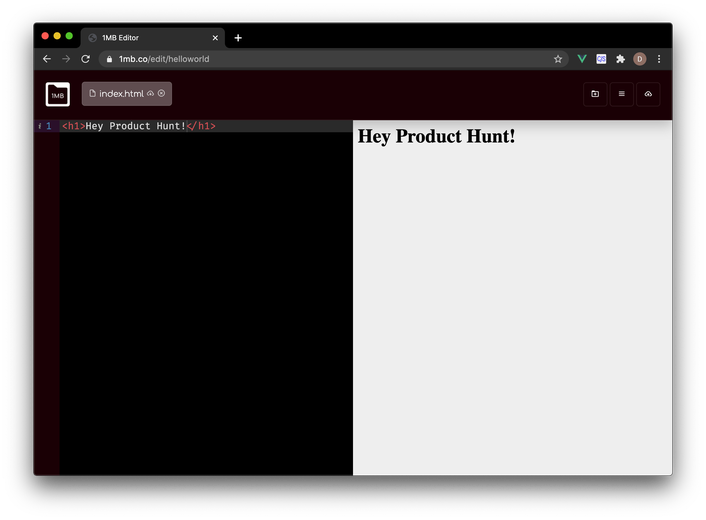Viewport: 706px width, 520px height.
Task: Click the closing </h1> tag in editor
Action: pos(201,126)
